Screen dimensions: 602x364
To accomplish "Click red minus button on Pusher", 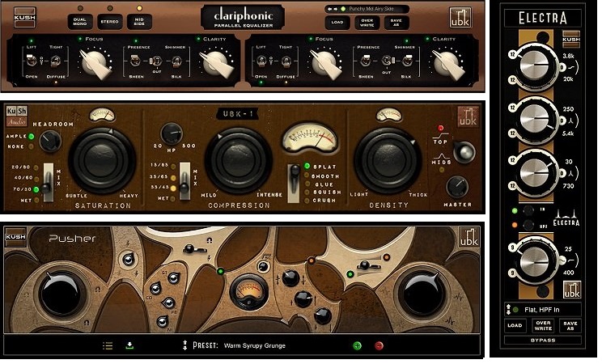I will pos(379,346).
